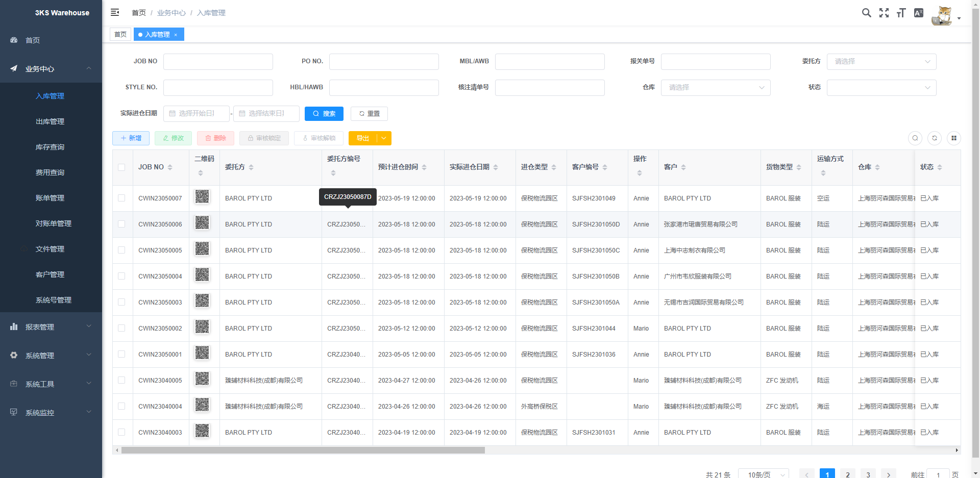Go to page 2
The image size is (980, 478).
pos(848,474)
